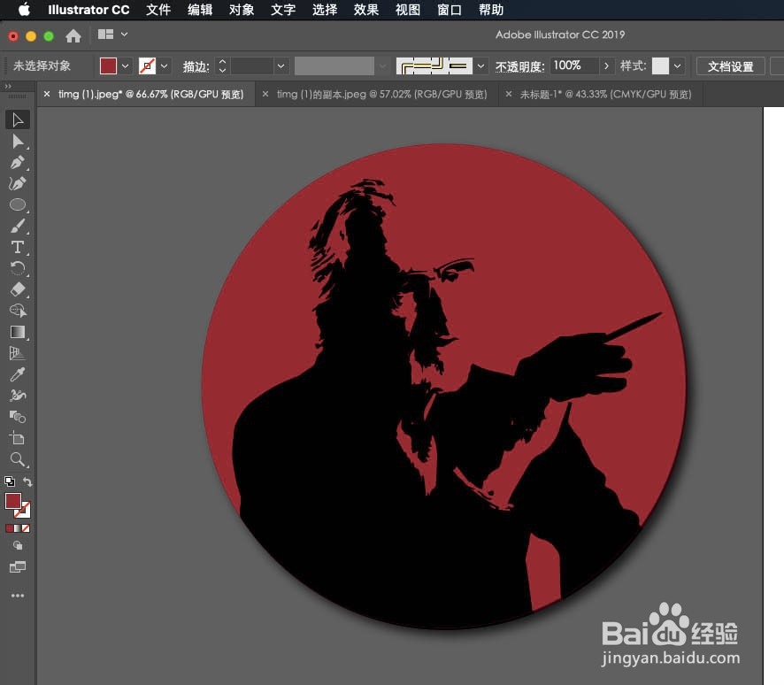Select the Pen tool
Viewport: 784px width, 685px height.
coord(18,163)
